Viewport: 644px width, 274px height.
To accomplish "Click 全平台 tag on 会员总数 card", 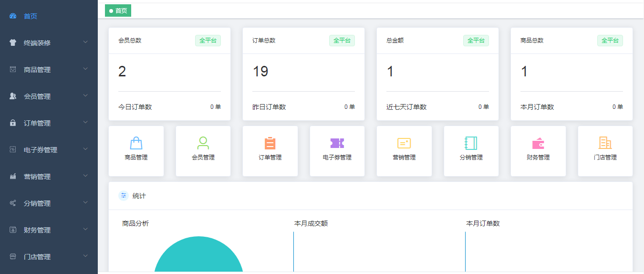I will pos(208,41).
